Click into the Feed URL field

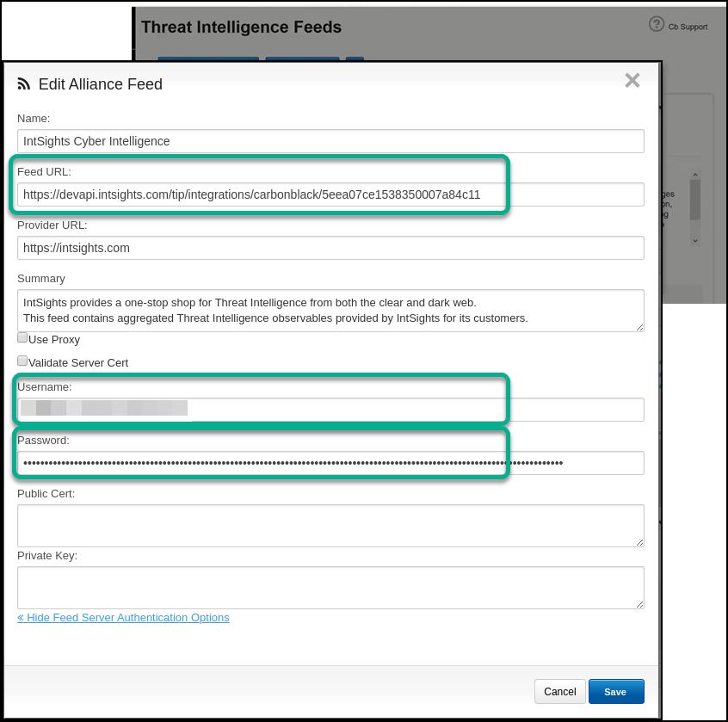(x=330, y=194)
